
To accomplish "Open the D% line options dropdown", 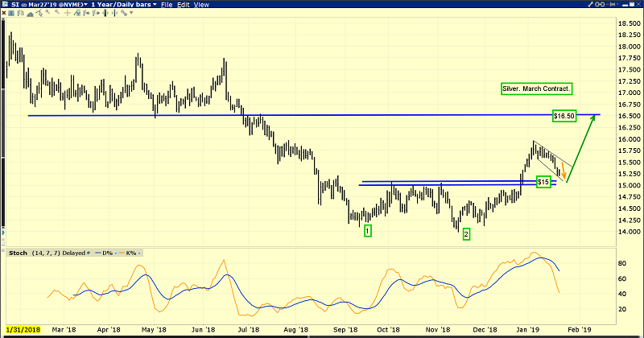I will coord(115,253).
